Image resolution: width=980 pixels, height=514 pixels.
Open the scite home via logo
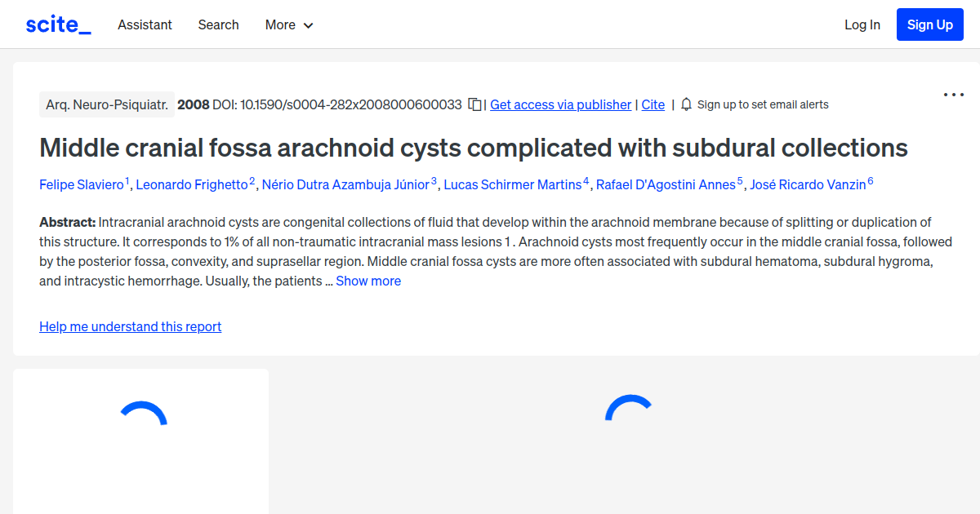coord(58,24)
